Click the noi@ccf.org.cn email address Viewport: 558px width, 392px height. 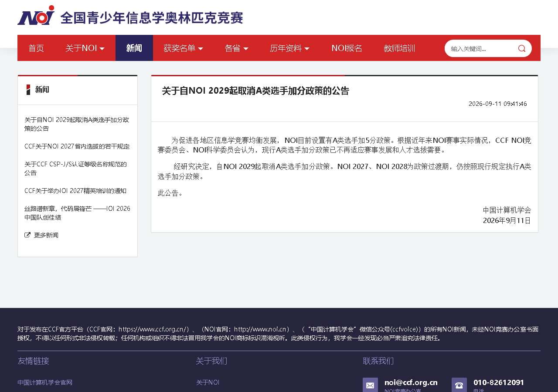pyautogui.click(x=411, y=382)
